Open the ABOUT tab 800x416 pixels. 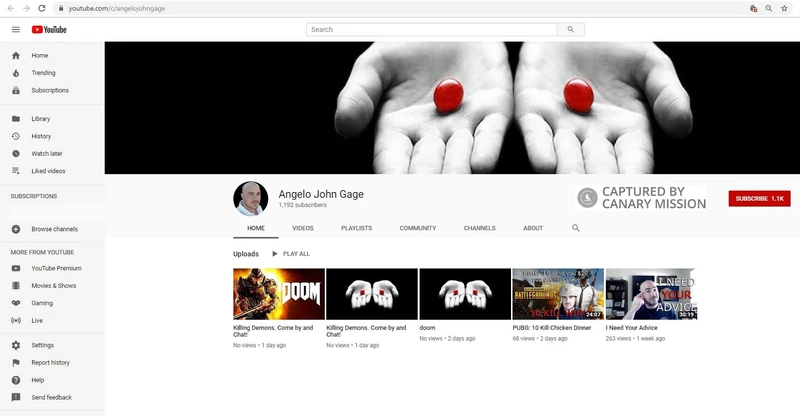(x=533, y=228)
